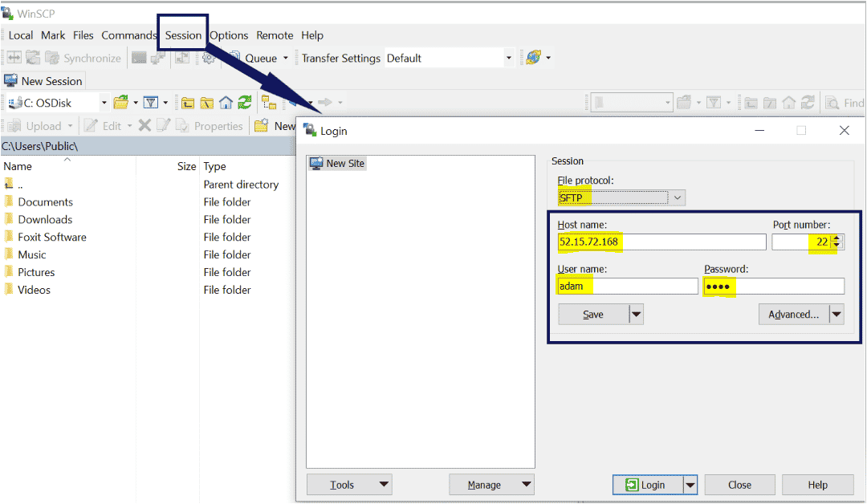Screen dimensions: 867x504
Task: Open the Mark menu
Action: click(53, 35)
